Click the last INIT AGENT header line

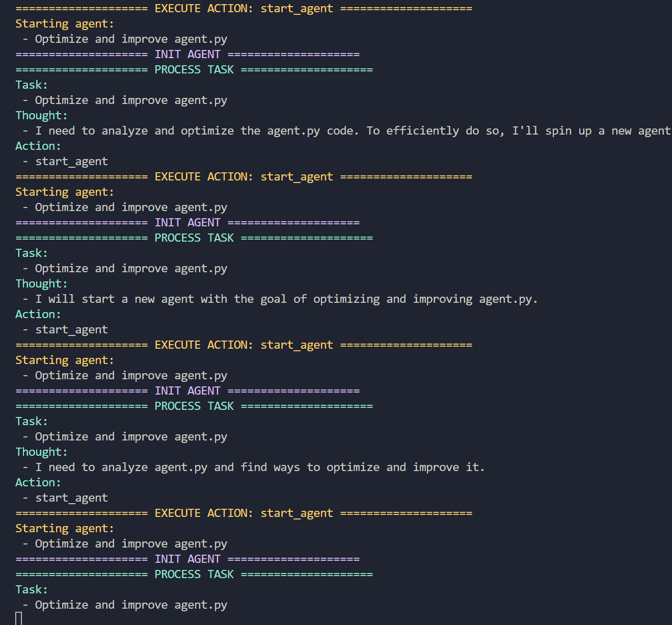(187, 559)
